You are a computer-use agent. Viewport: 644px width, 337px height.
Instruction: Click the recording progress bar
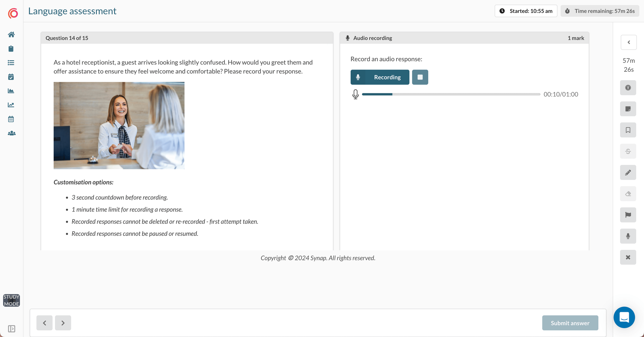[450, 94]
